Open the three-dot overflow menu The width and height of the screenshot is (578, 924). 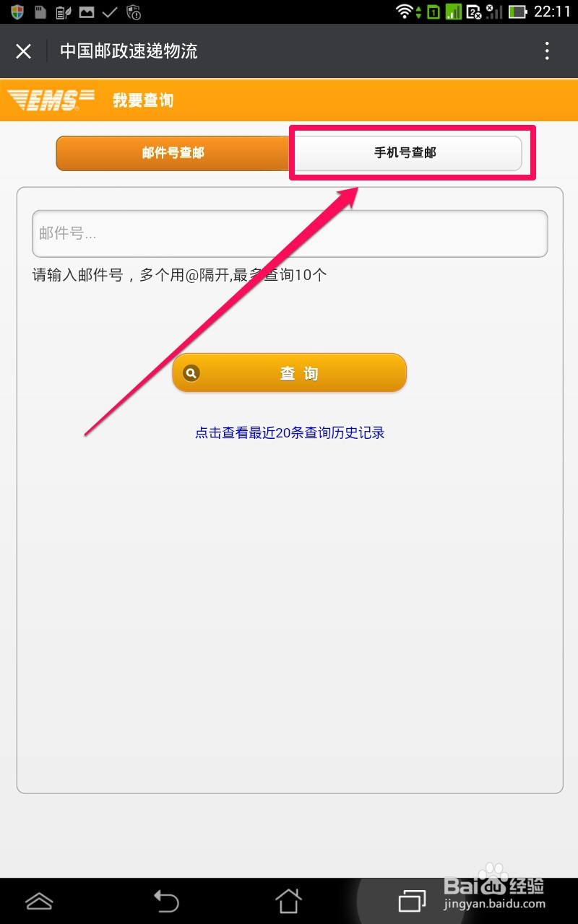coord(547,51)
